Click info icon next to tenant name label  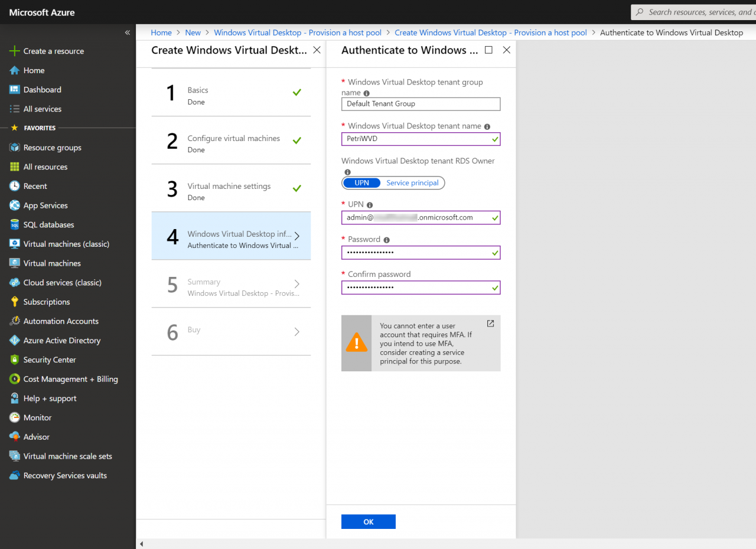487,126
